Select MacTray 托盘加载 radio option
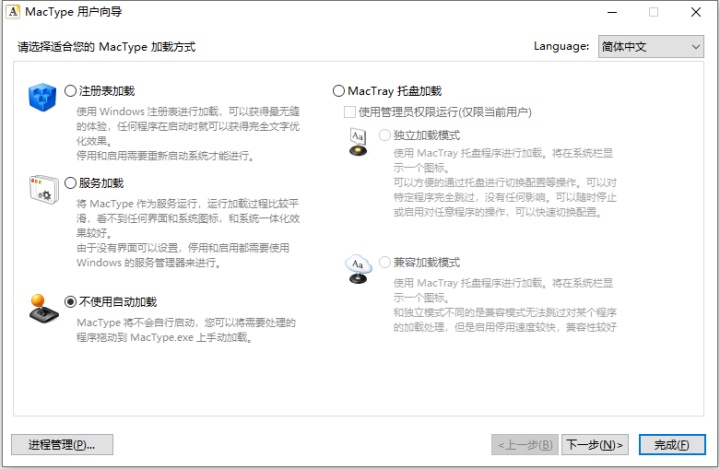This screenshot has width=720, height=469. pos(338,91)
